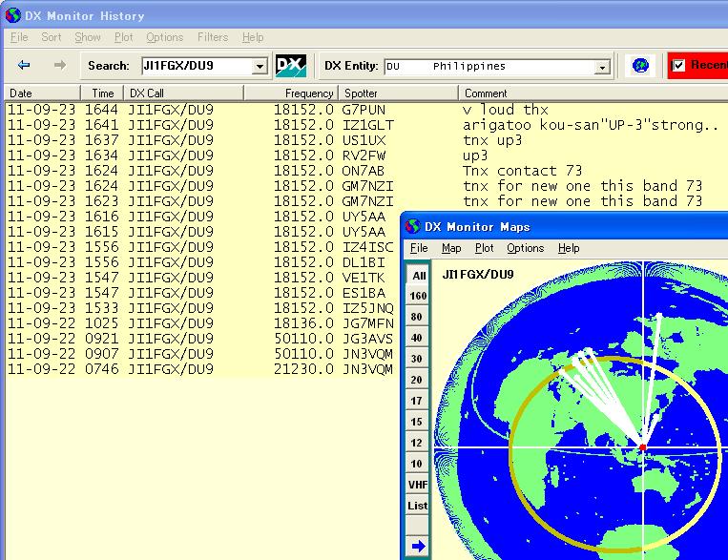Image resolution: width=728 pixels, height=560 pixels.
Task: Select the 1616 UY5AA spot row
Action: pos(202,217)
